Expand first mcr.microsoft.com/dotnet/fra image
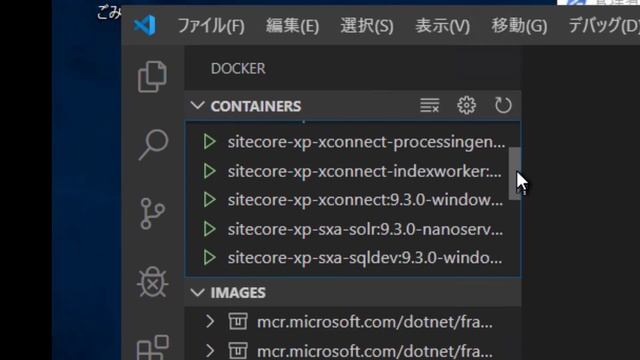The height and width of the screenshot is (360, 640). pos(210,322)
